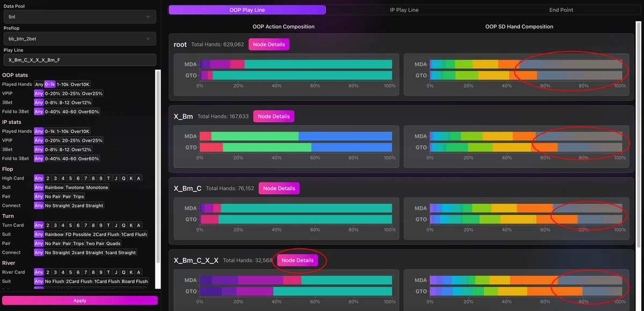644x311 pixels.
Task: Click the Play Line input field
Action: 79,60
